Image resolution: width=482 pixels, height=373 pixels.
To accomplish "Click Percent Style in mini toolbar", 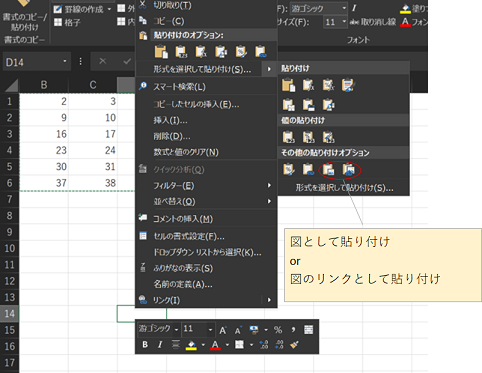I will (x=278, y=330).
